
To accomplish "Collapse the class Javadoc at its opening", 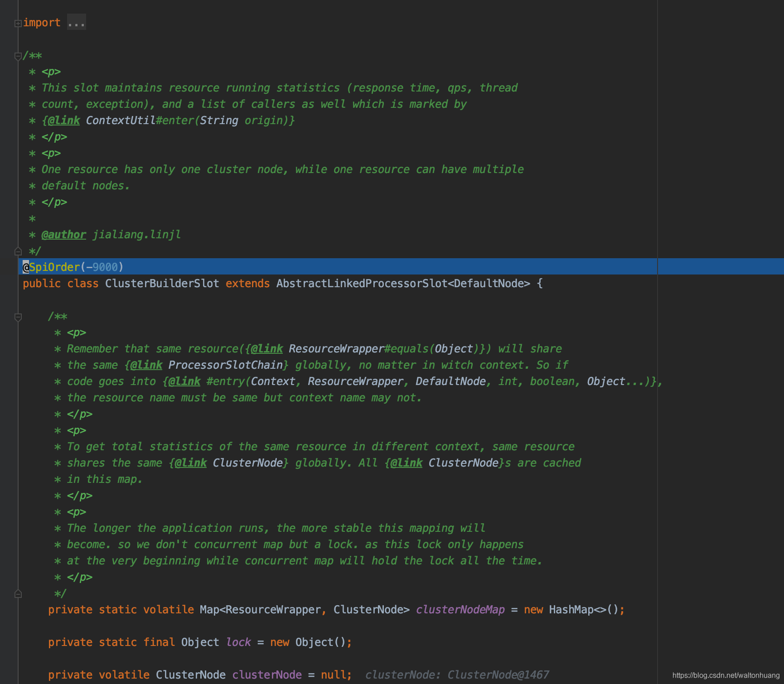I will (x=18, y=56).
